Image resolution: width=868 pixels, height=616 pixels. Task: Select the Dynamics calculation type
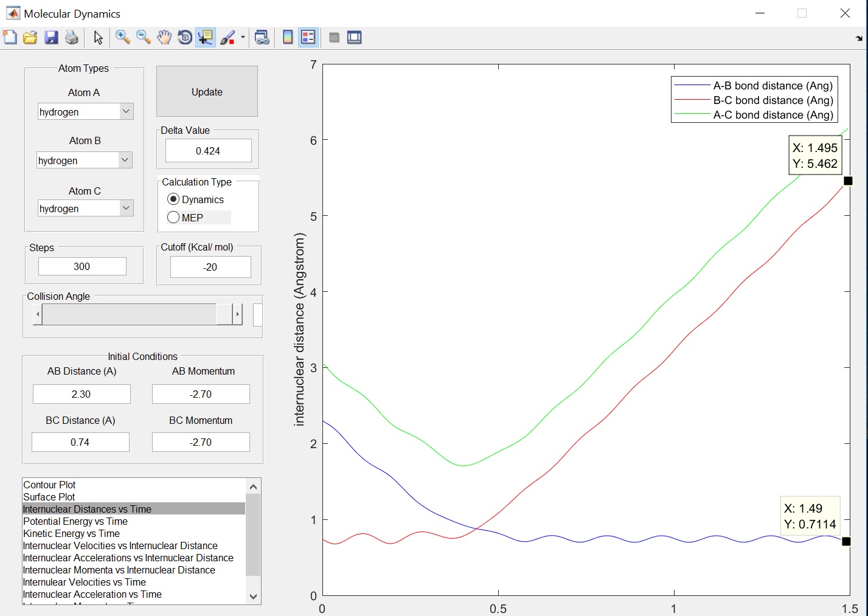pos(173,199)
